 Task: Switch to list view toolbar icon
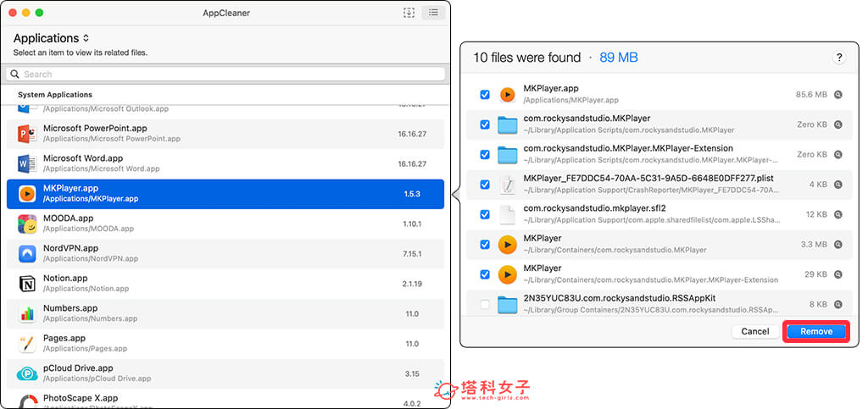433,13
